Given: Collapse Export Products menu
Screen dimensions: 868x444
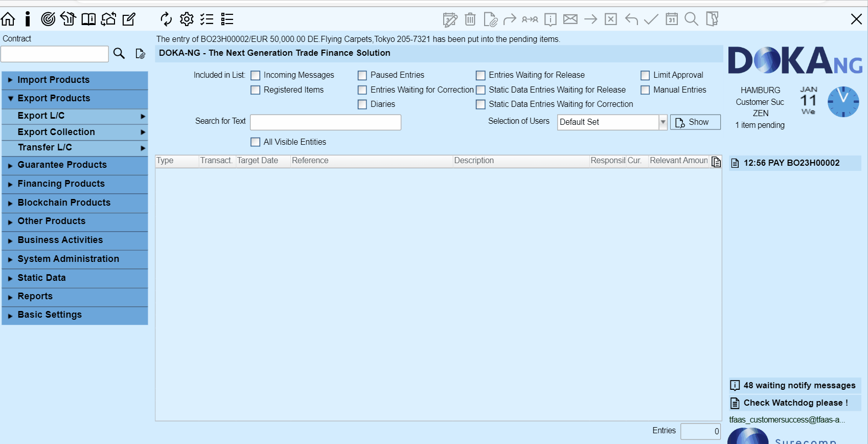Looking at the screenshot, I should click(75, 98).
